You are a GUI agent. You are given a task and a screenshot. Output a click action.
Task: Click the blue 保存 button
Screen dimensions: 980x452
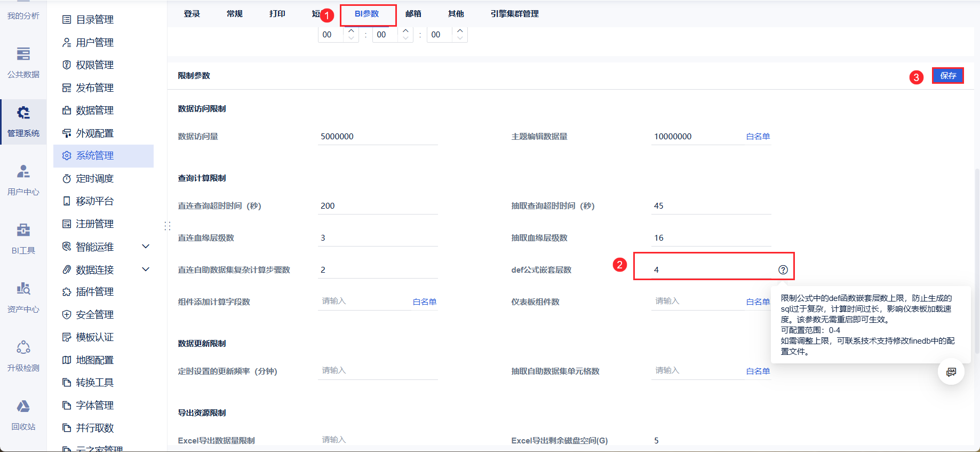coord(948,76)
